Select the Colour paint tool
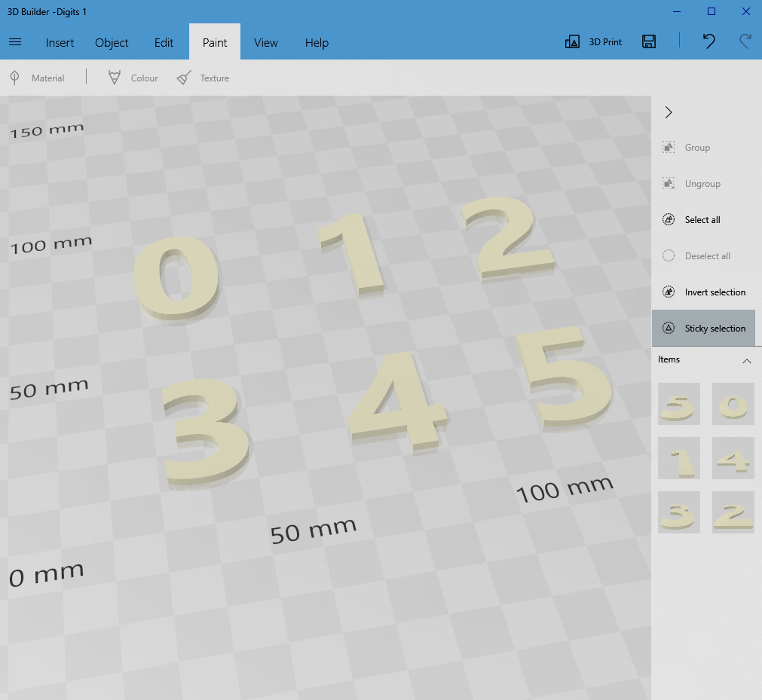 (133, 78)
